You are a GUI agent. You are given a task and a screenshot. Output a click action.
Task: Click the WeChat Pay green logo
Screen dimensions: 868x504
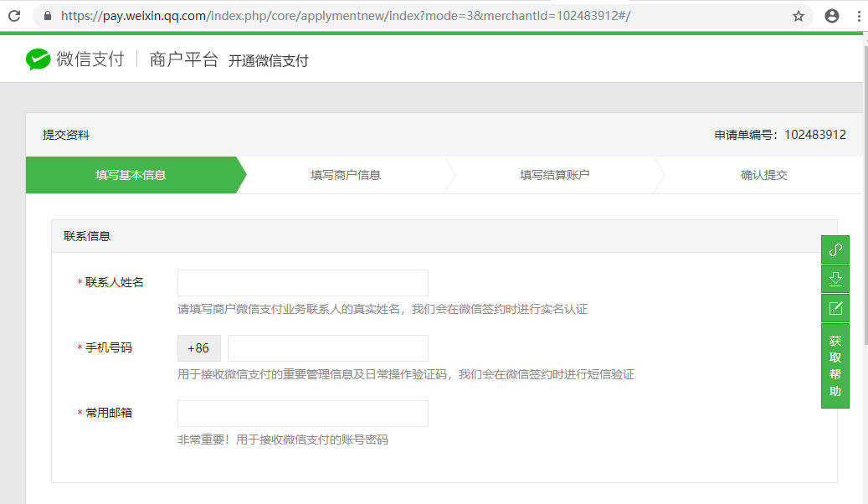38,59
